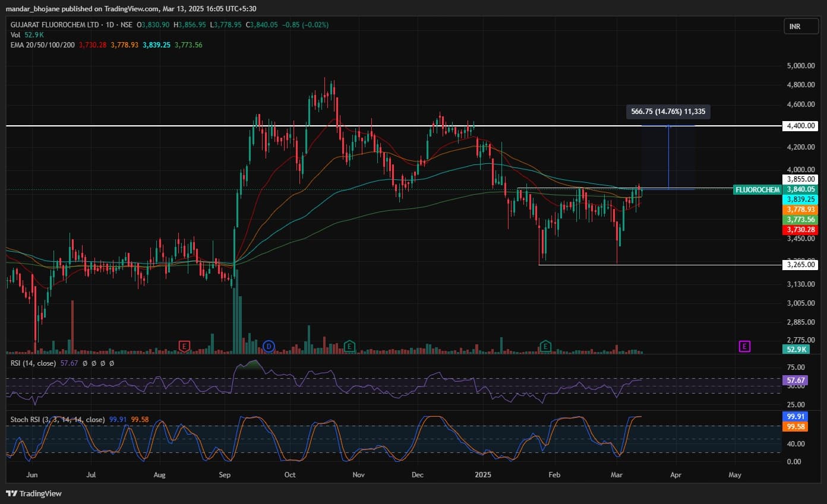Select the Stoch RSI indicator legend
The width and height of the screenshot is (827, 504).
58,419
